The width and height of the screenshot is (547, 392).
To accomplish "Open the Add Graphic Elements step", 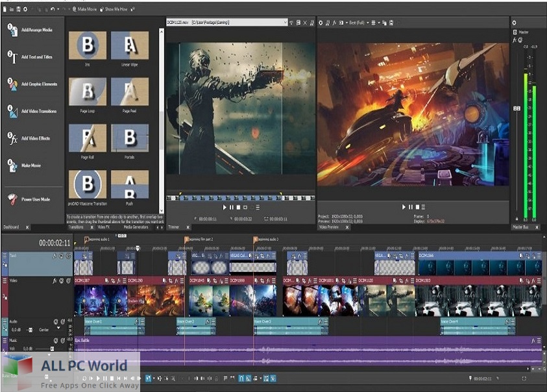I will point(32,84).
